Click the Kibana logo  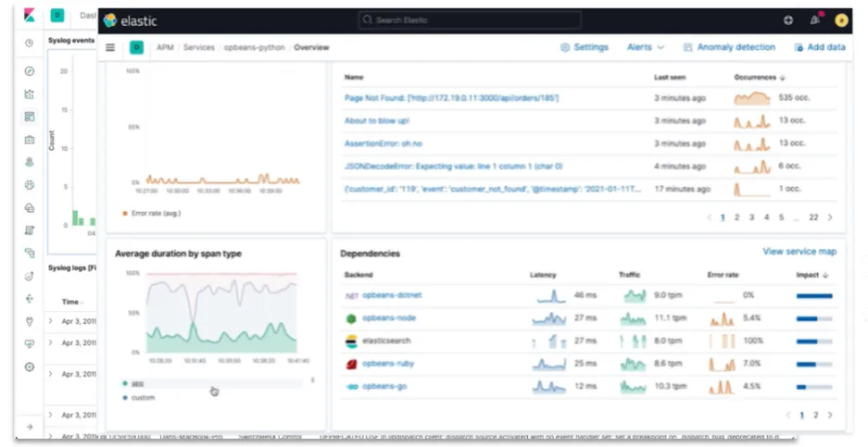click(30, 15)
